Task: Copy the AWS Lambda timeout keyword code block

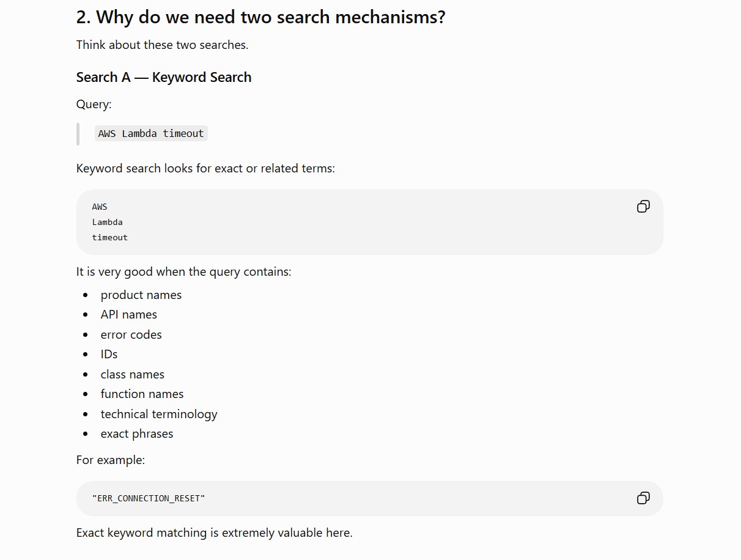Action: tap(643, 207)
